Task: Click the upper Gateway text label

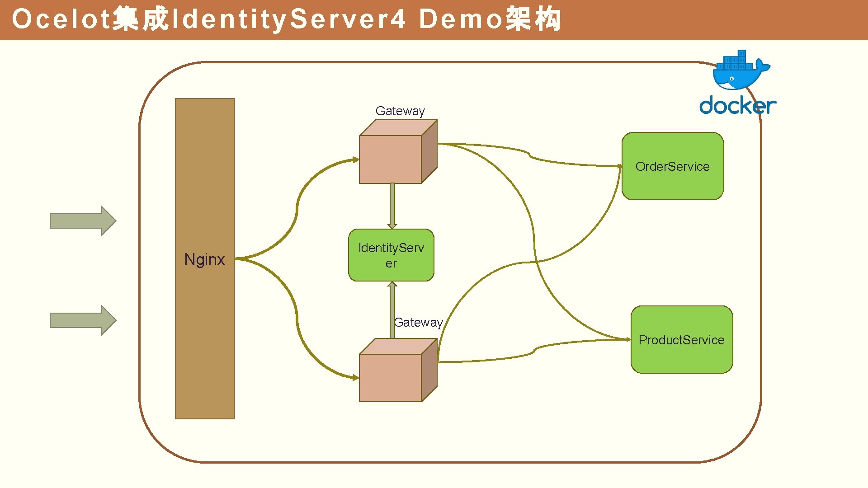Action: coord(400,111)
